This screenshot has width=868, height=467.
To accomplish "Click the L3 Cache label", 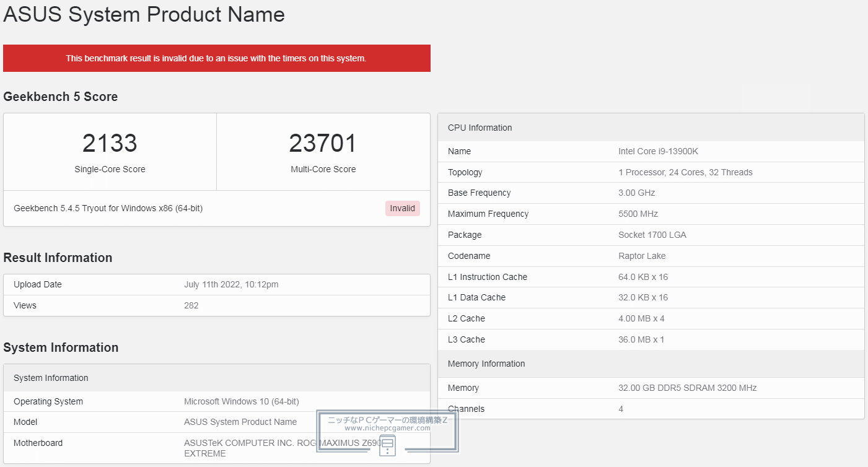I will [x=467, y=339].
